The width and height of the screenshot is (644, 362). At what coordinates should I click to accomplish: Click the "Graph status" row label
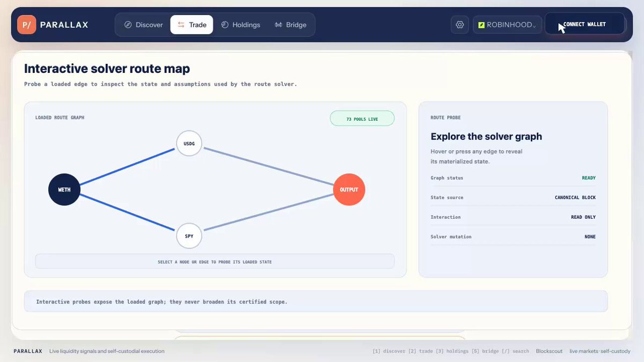coord(447,178)
